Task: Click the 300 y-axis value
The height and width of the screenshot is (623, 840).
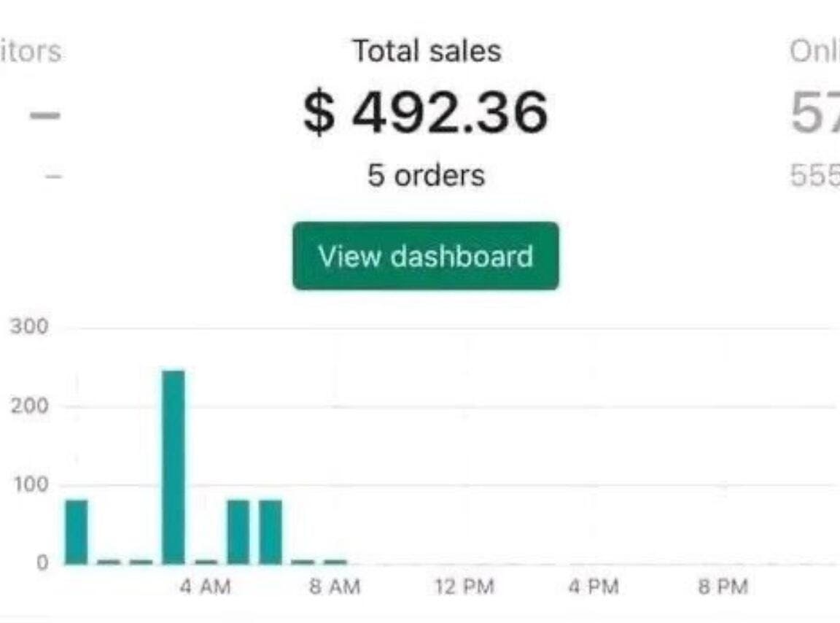Action: tap(29, 327)
